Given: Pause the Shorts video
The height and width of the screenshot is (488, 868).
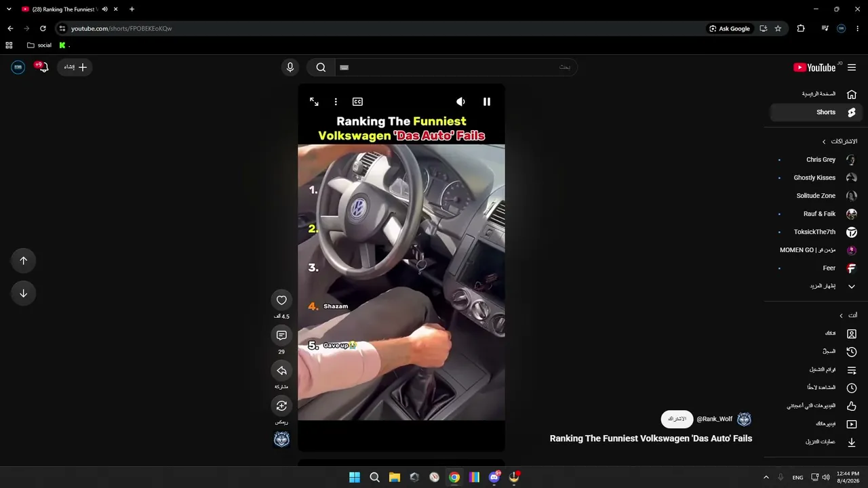Looking at the screenshot, I should 486,102.
